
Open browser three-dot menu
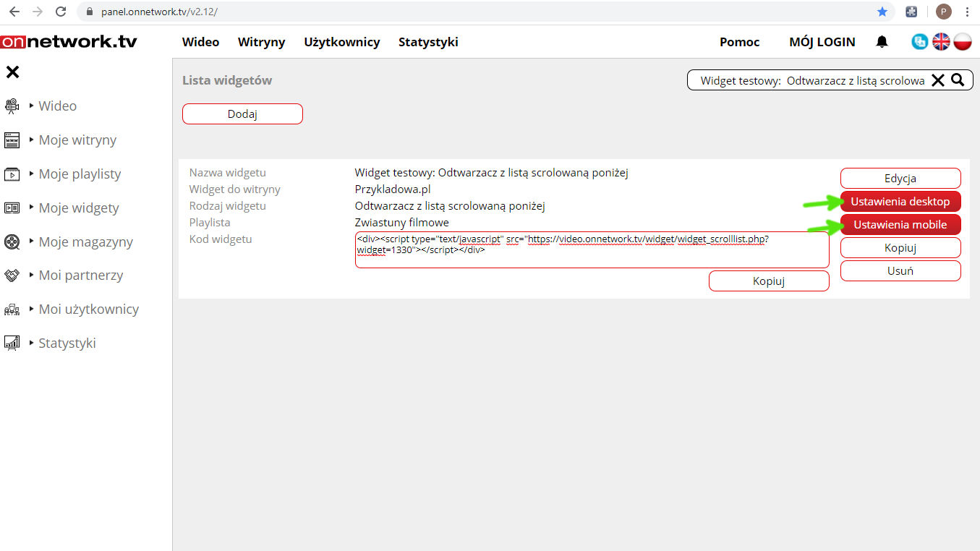tap(968, 12)
